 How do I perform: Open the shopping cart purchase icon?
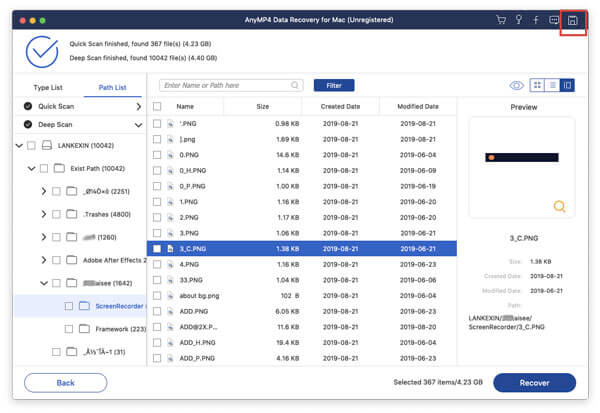tap(501, 20)
